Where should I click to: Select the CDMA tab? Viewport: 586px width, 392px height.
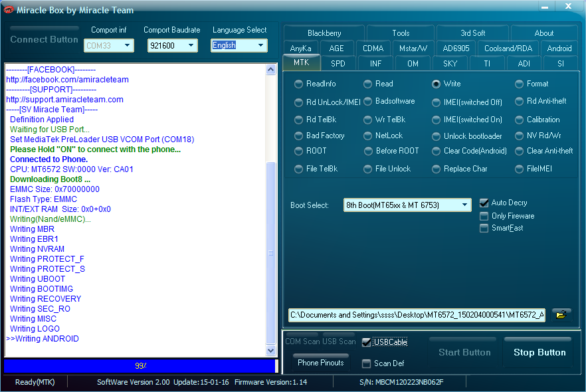373,49
